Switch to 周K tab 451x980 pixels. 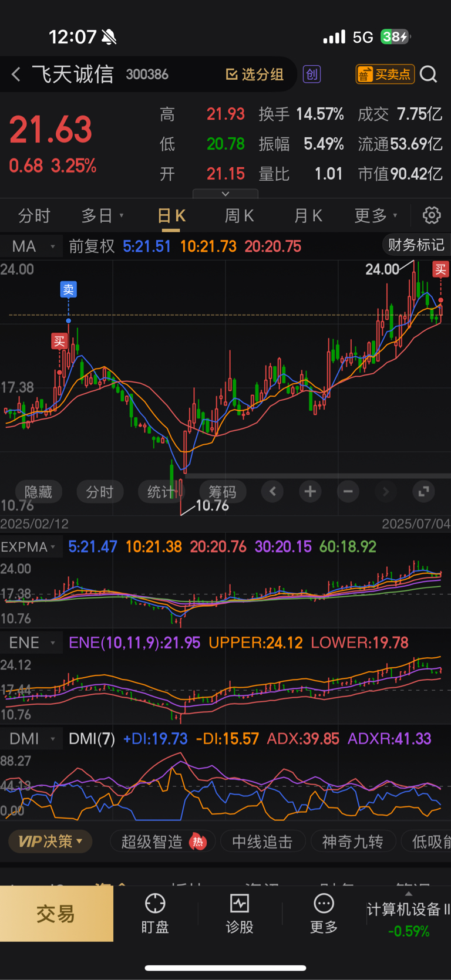coord(240,216)
